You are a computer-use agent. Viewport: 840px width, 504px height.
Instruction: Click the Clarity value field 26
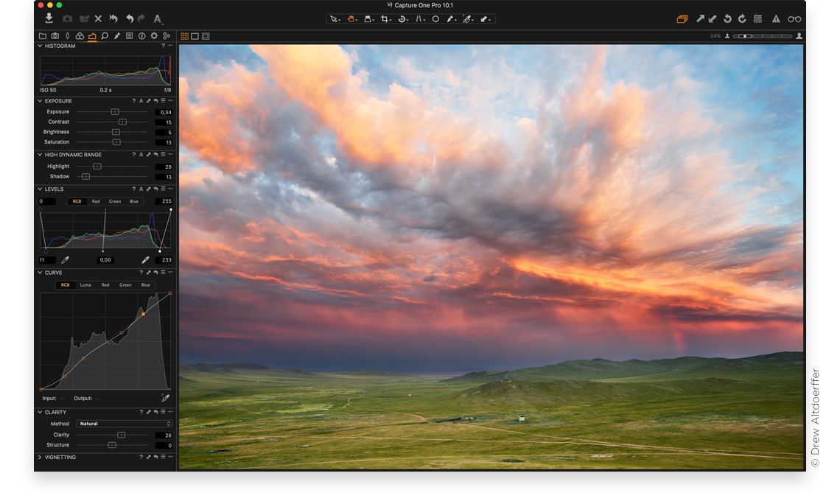click(x=164, y=435)
